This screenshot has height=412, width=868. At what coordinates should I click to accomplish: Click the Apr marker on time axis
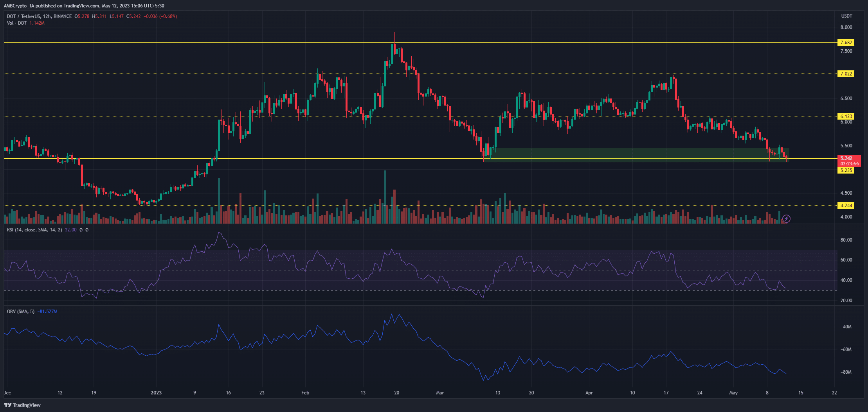[x=589, y=393]
